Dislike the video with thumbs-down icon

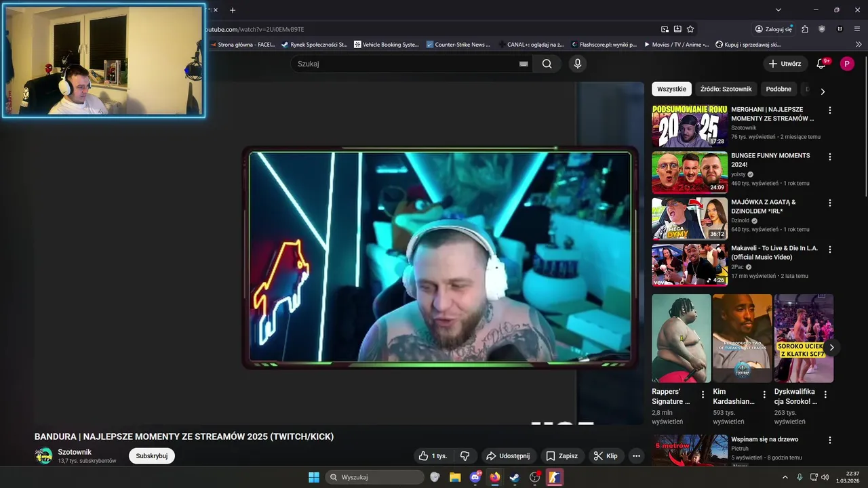[465, 456]
